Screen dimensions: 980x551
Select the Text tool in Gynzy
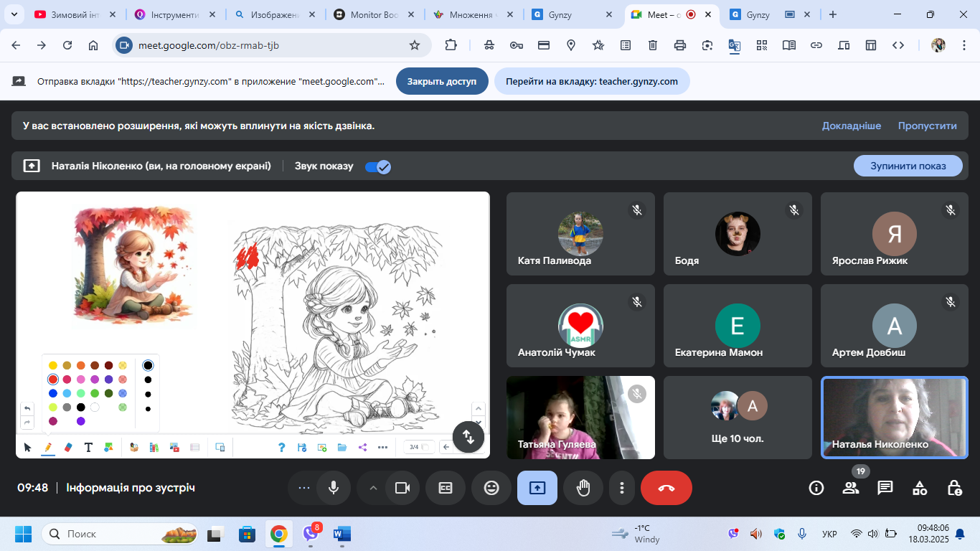[x=88, y=447]
